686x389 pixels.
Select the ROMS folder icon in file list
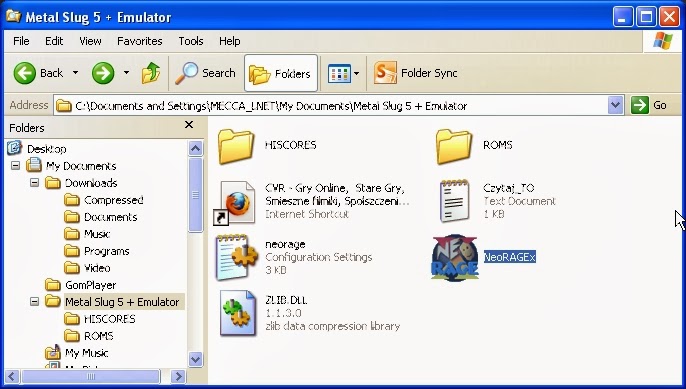pos(454,146)
